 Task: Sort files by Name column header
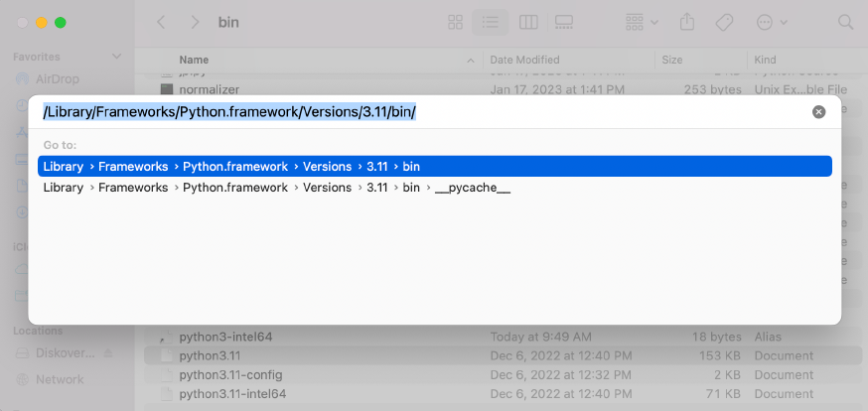(194, 60)
